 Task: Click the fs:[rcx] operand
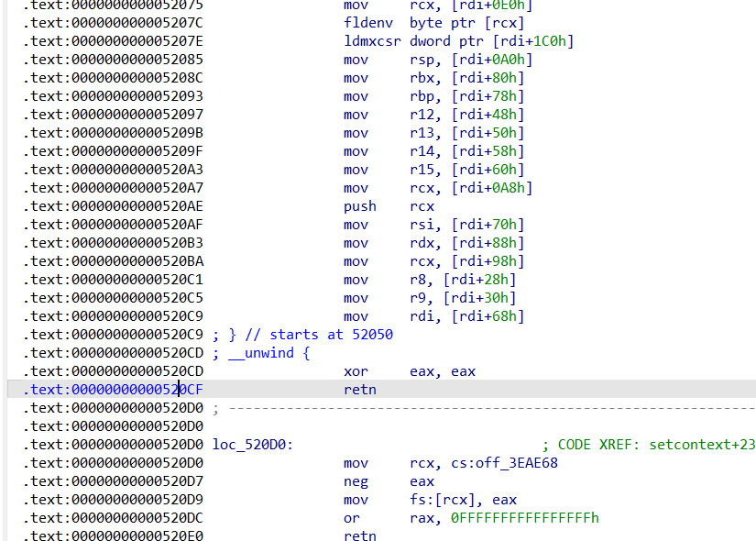[x=440, y=500]
